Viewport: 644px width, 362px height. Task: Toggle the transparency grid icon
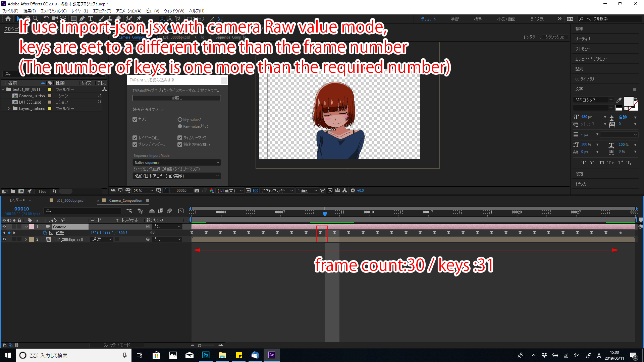click(256, 191)
